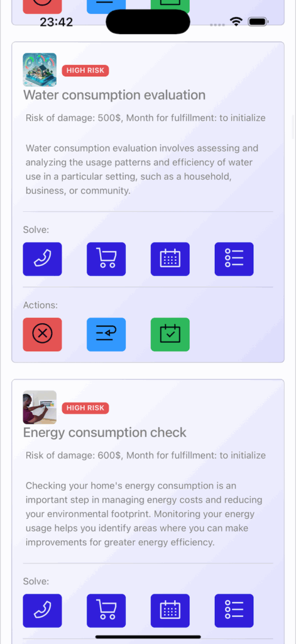Open shopping cart for Water consumption evaluation

tap(106, 259)
